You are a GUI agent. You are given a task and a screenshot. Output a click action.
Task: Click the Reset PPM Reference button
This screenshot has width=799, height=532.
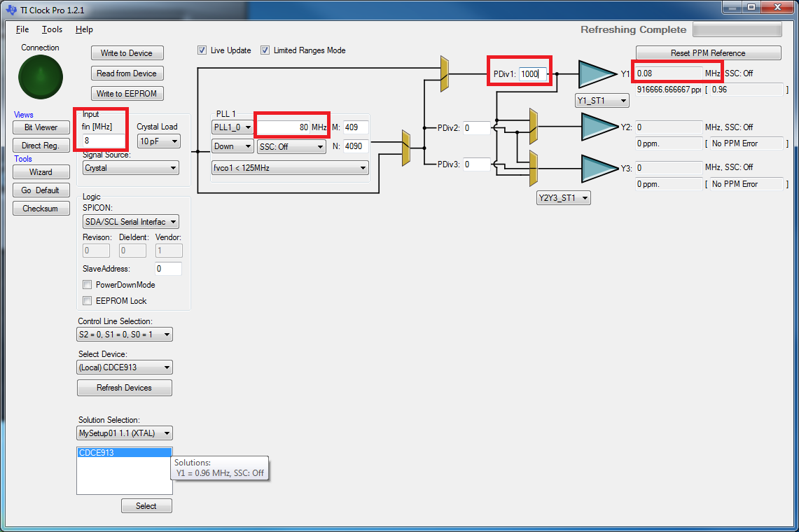[x=708, y=53]
